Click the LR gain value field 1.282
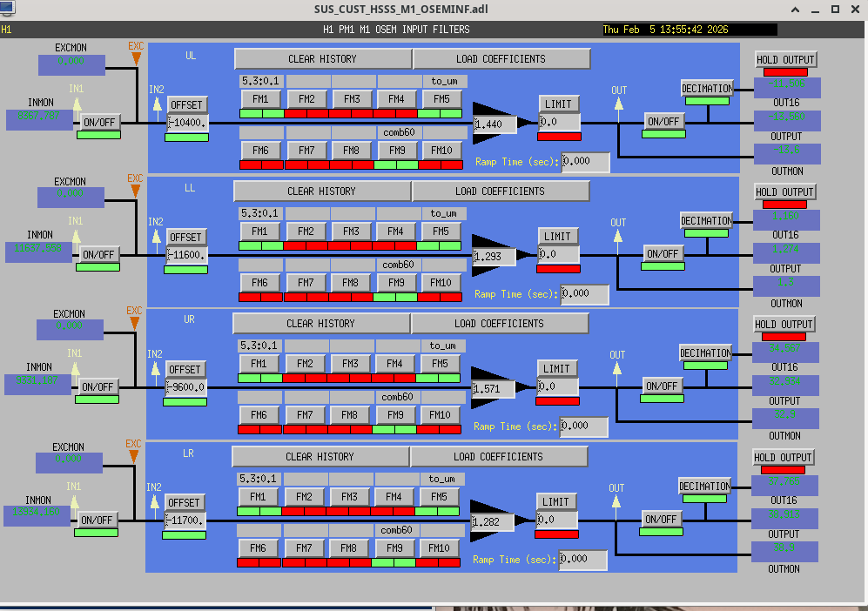Screen dimensions: 868x611 (492, 522)
